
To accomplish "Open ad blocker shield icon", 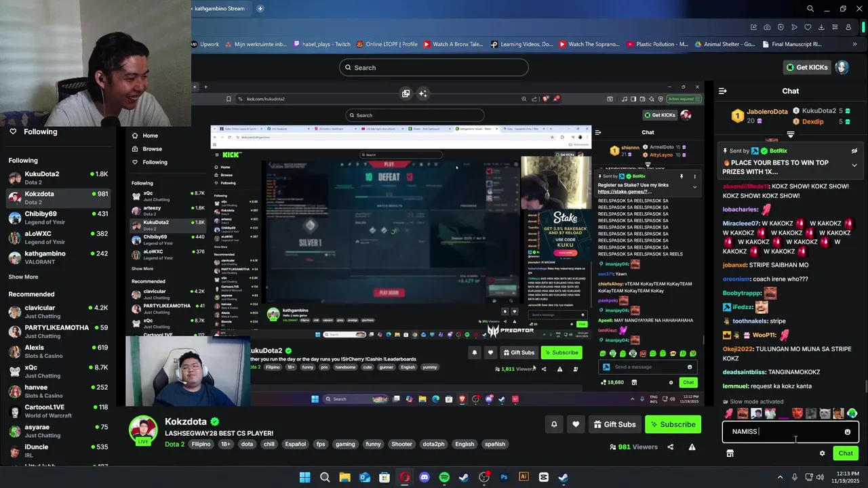I will tap(781, 27).
